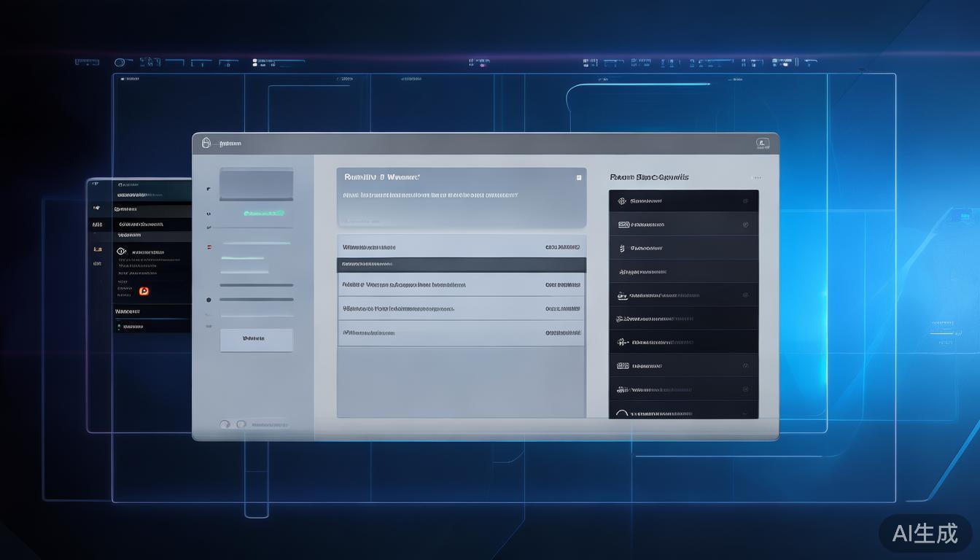
Task: Toggle the small checkbox in the top header card
Action: tap(579, 177)
